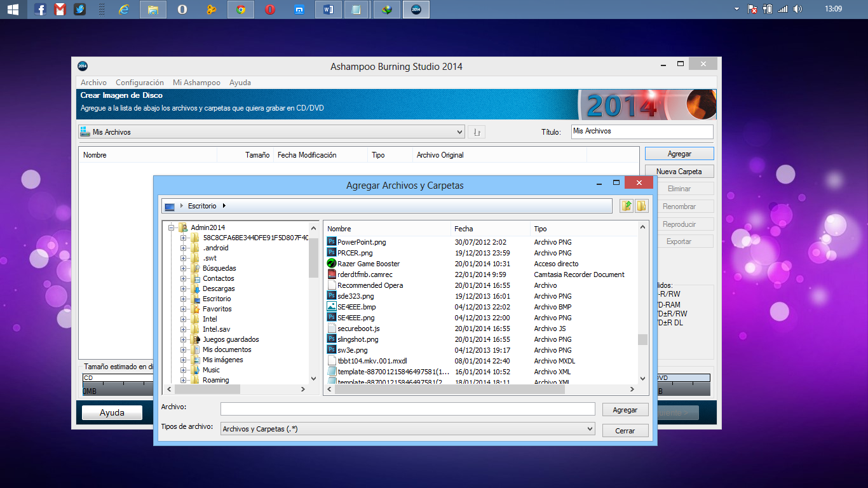The image size is (868, 488).
Task: Collapse the Admin2014 tree node
Action: coord(171,227)
